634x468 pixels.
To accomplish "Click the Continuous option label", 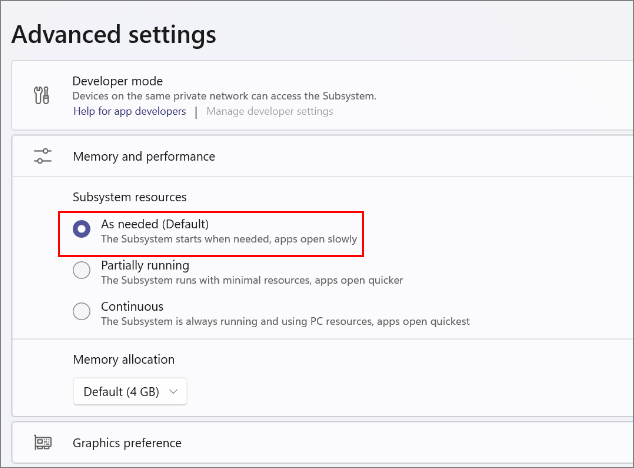I will click(x=132, y=307).
